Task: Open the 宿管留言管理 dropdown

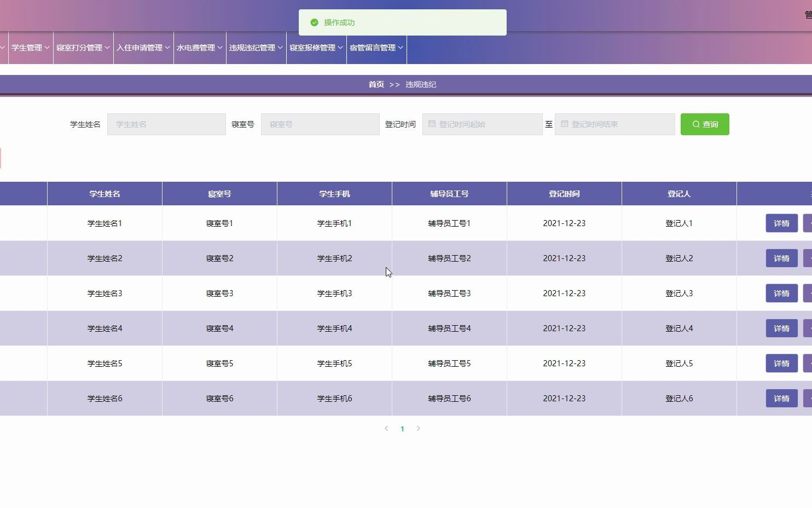Action: click(376, 48)
